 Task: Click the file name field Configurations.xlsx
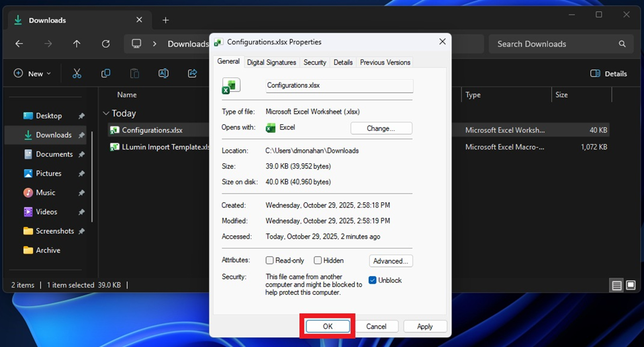tap(339, 85)
